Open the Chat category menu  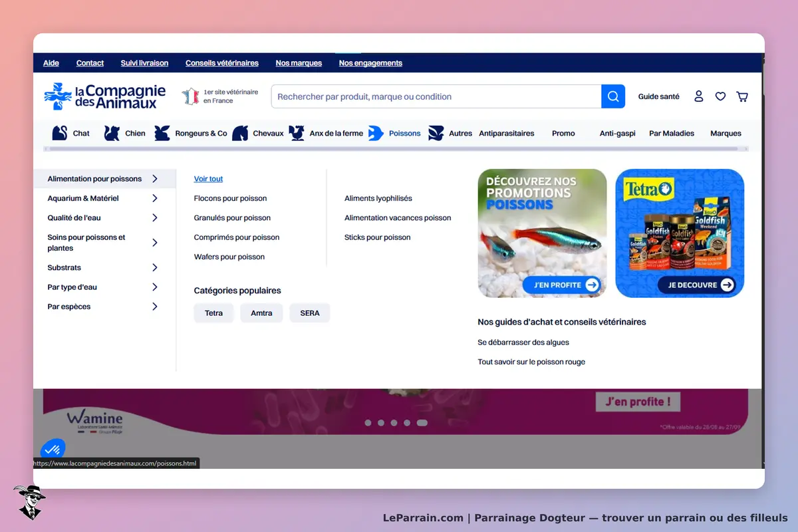pyautogui.click(x=81, y=133)
